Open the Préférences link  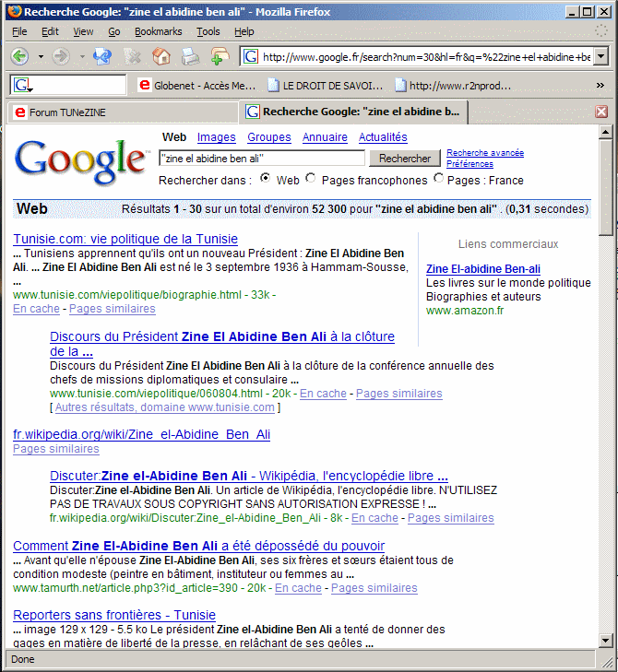click(x=469, y=164)
